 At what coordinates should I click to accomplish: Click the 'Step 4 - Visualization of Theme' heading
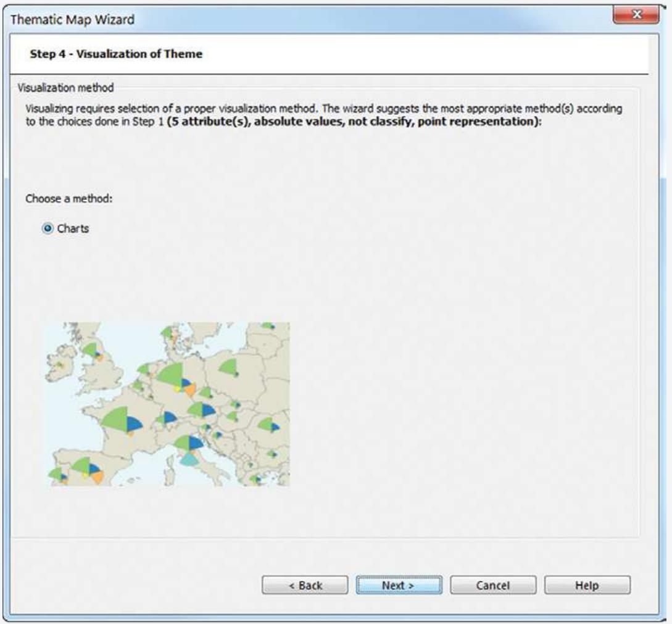pyautogui.click(x=116, y=54)
